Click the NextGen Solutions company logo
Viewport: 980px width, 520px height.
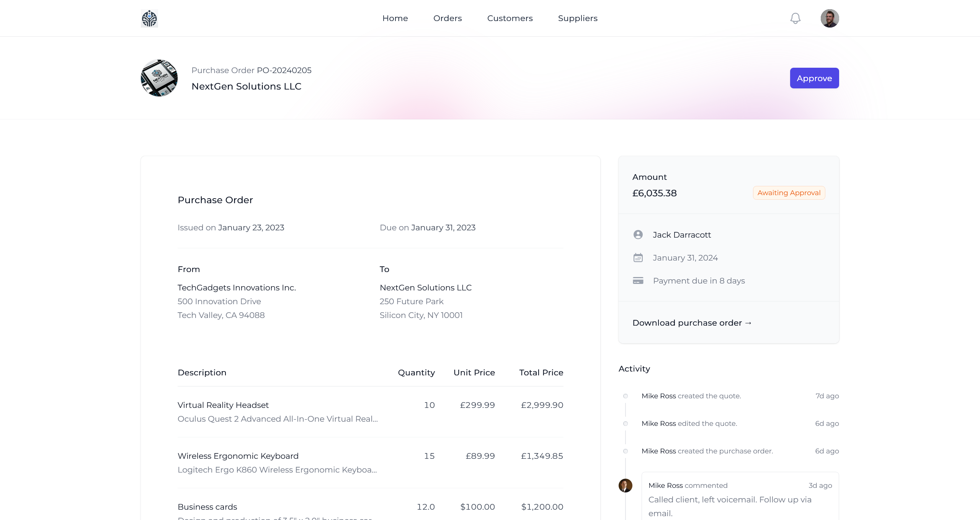(159, 78)
